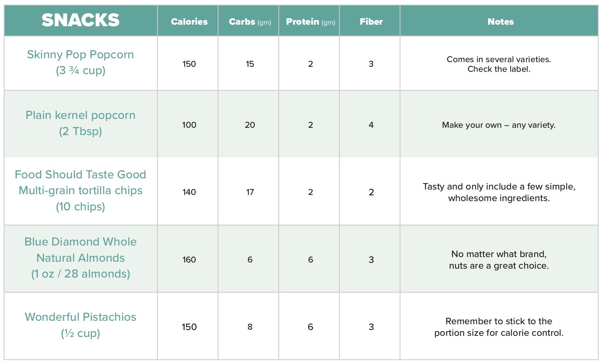
Task: Click the Carbs (gm) column header
Action: point(250,22)
